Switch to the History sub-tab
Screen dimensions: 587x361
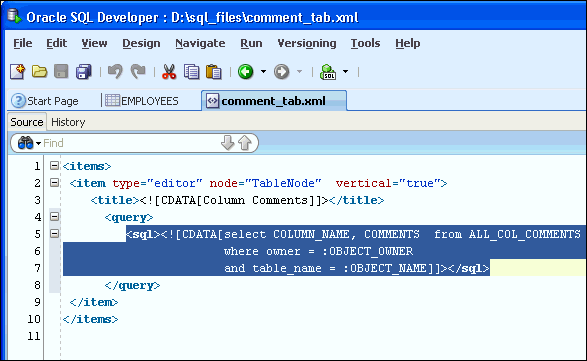68,122
